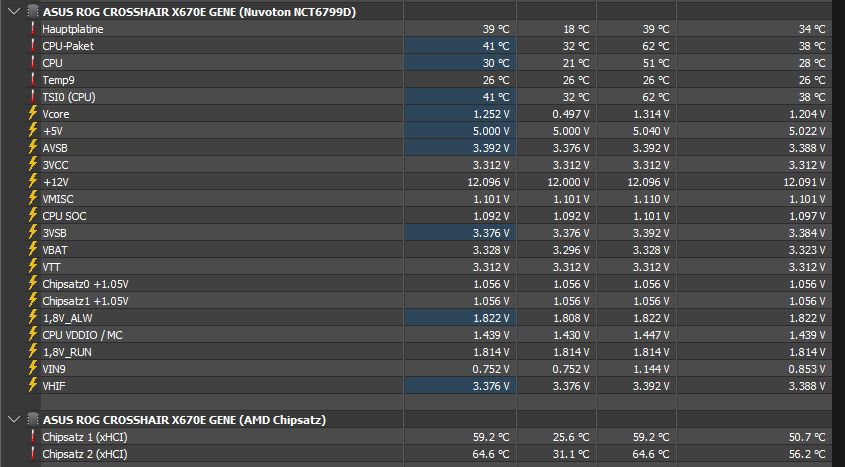Collapse the AMD Chipsatz sensor group

[x=15, y=419]
